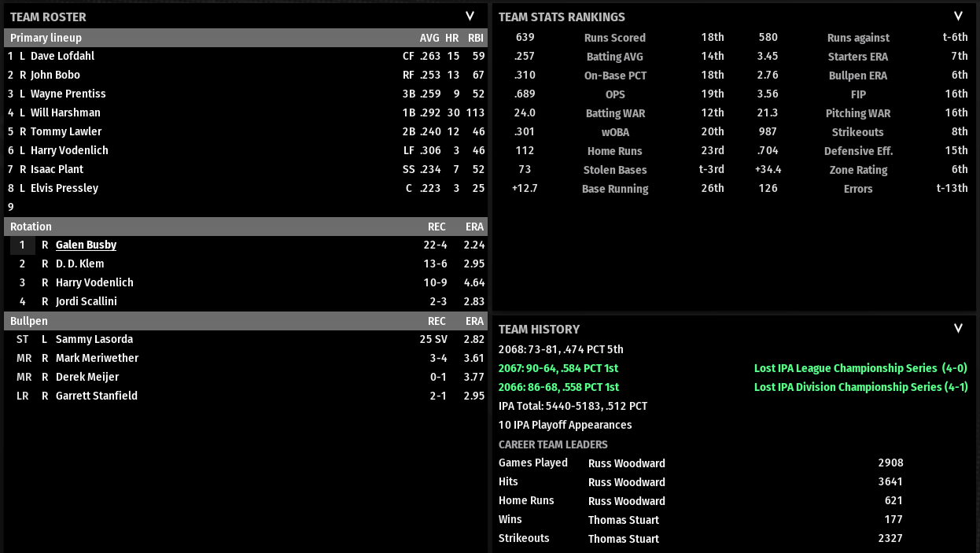Click the Base Running stat label
Image resolution: width=980 pixels, height=553 pixels.
pos(615,189)
